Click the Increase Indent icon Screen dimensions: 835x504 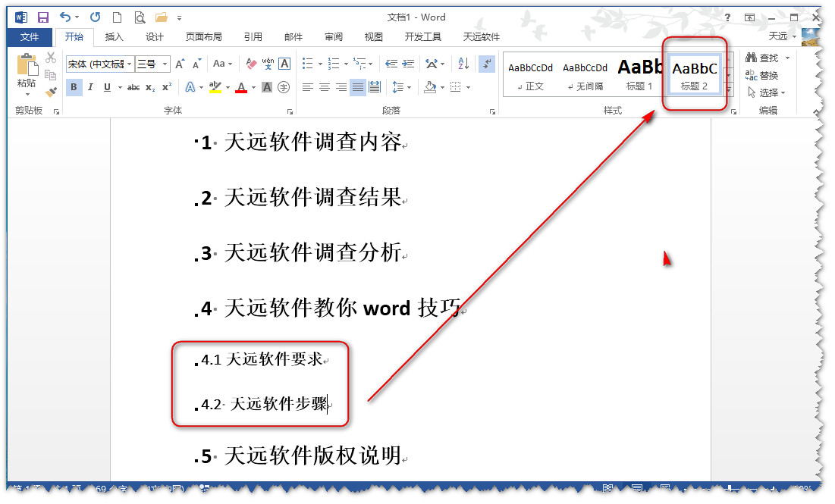(408, 64)
